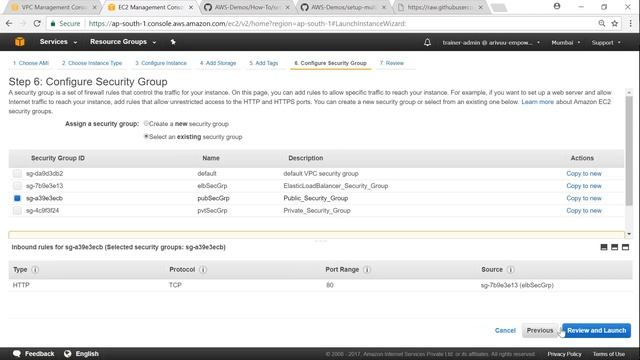This screenshot has width=640, height=360.
Task: Check the pvtSecGrp security group checkbox
Action: point(17,211)
